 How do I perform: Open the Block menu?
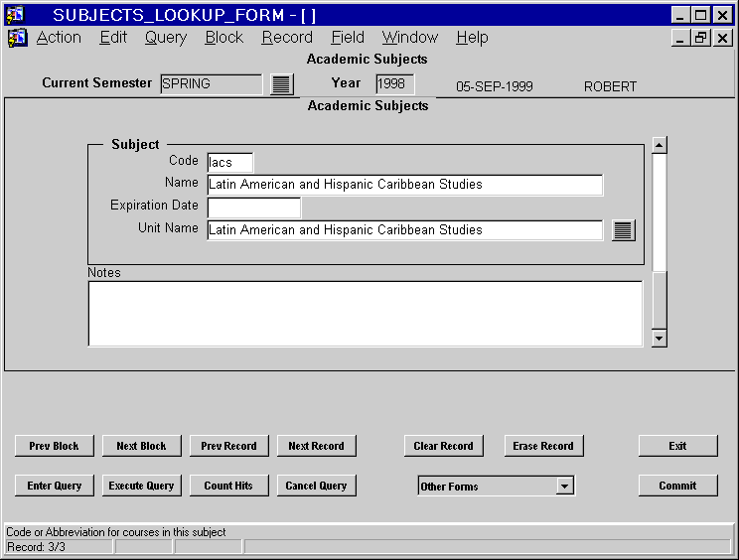coord(224,37)
